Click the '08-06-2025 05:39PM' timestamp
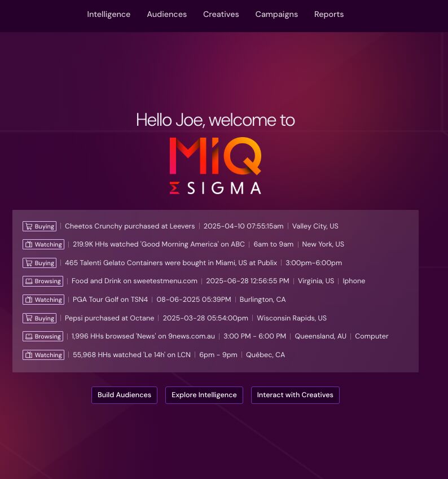 point(194,300)
